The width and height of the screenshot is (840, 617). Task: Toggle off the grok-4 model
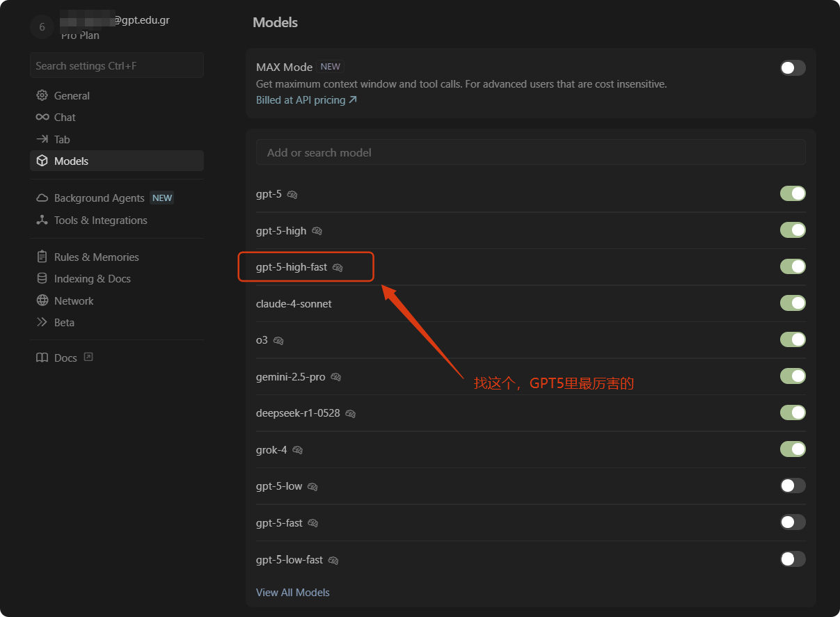[793, 449]
